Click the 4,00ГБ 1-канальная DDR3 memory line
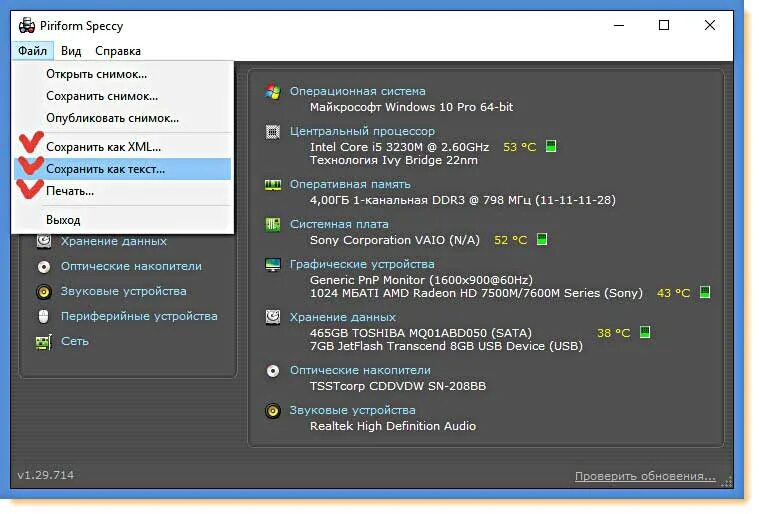Screen dimensions: 759x514 pos(463,200)
